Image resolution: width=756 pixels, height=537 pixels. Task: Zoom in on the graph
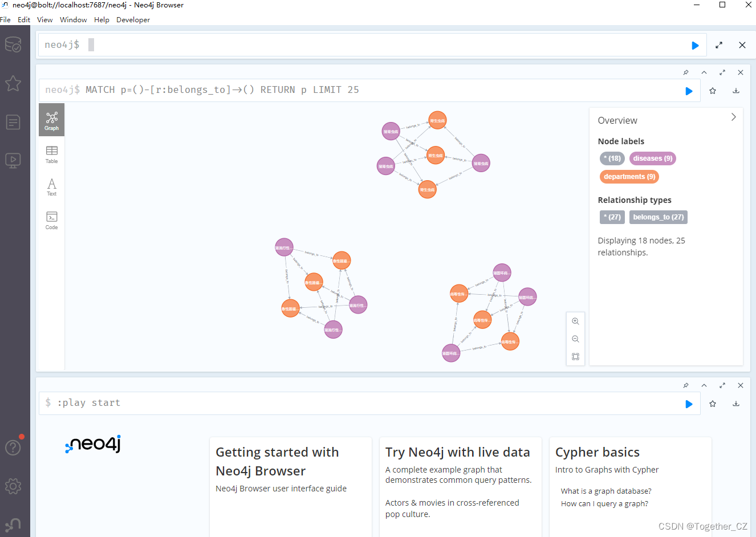pos(575,322)
